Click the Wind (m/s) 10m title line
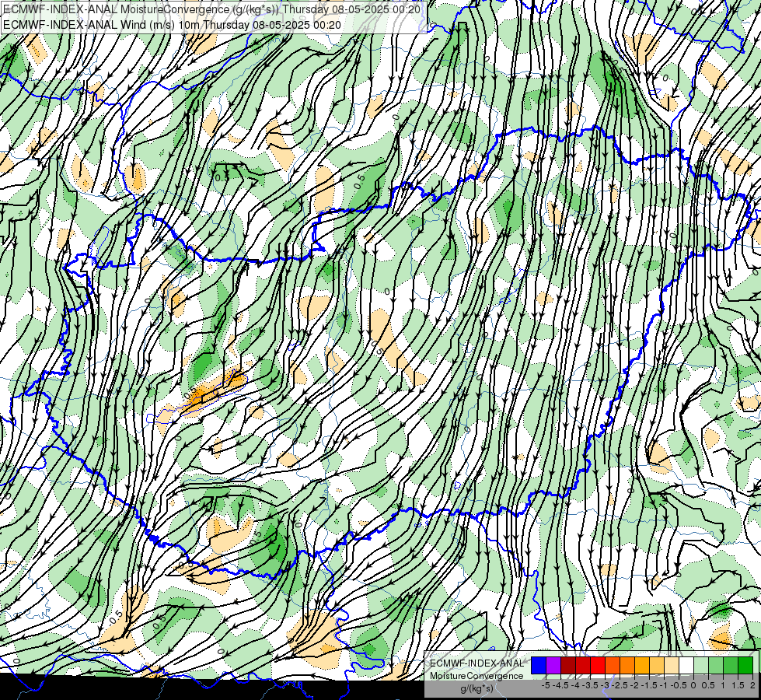This screenshot has height=700, width=761. coord(172,25)
